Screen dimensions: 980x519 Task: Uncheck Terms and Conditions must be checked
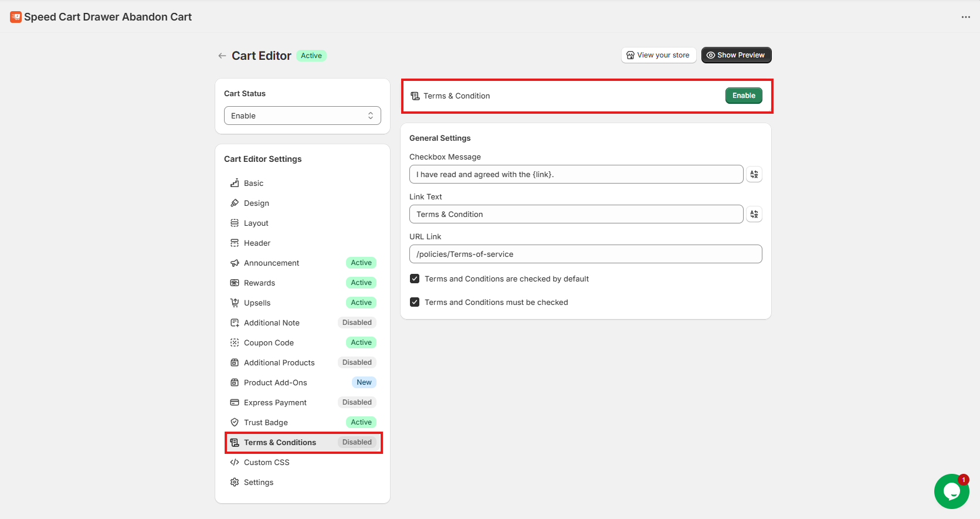click(x=415, y=302)
